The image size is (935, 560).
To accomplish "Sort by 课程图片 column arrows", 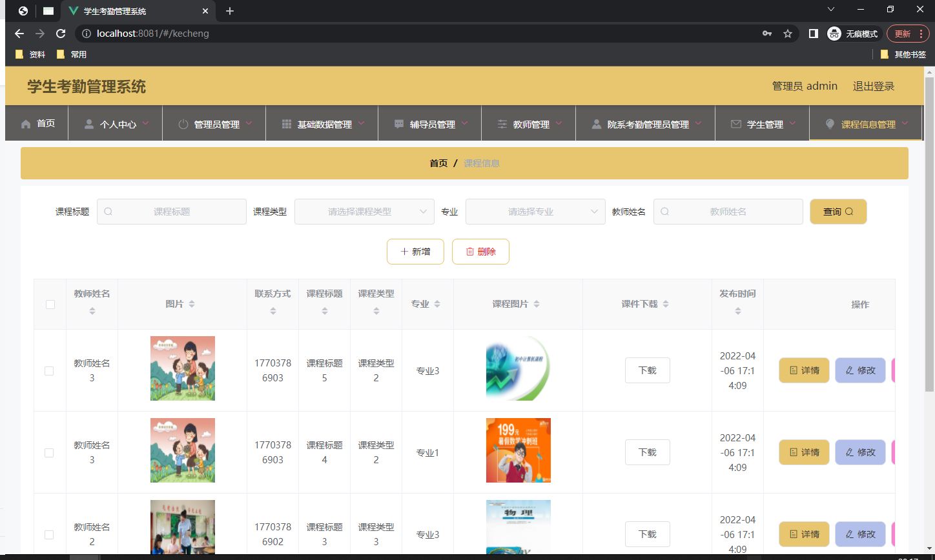I will [x=537, y=304].
